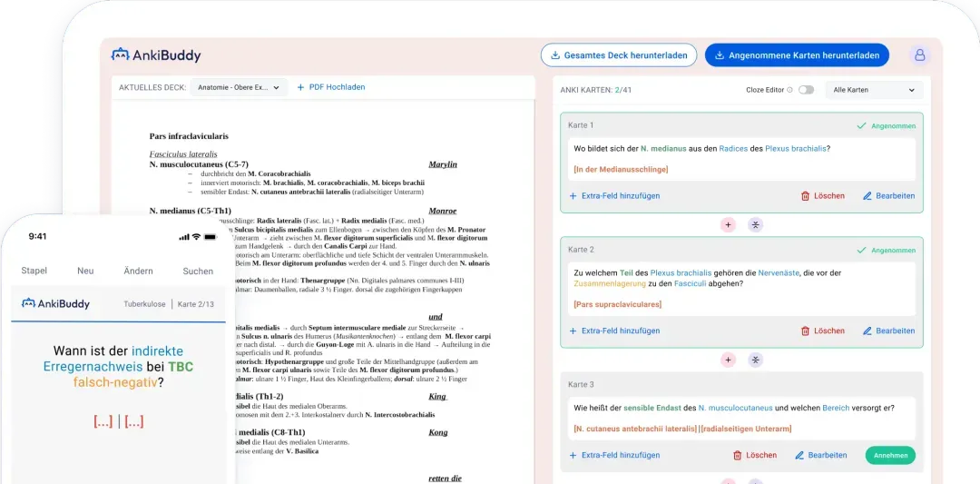This screenshot has height=484, width=980.
Task: Click the 9:41 clock on phone
Action: (37, 236)
